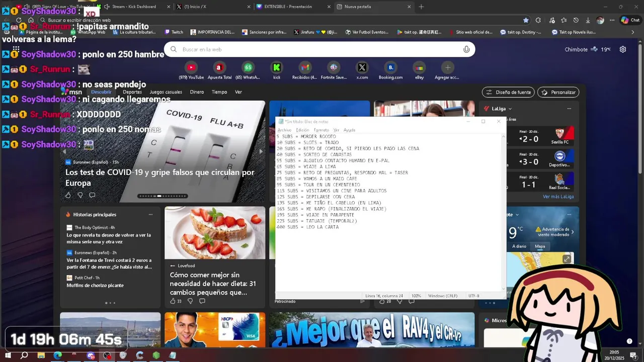Open the x.com shortcut tile
This screenshot has width=644, height=362.
coord(362,71)
